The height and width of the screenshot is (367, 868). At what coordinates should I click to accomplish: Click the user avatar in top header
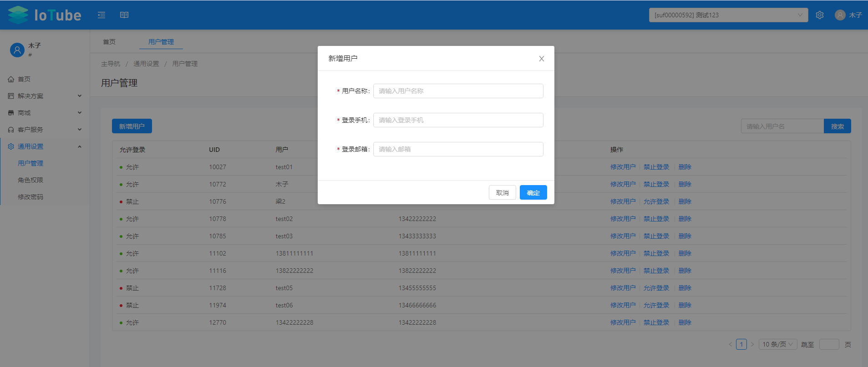[x=840, y=15]
